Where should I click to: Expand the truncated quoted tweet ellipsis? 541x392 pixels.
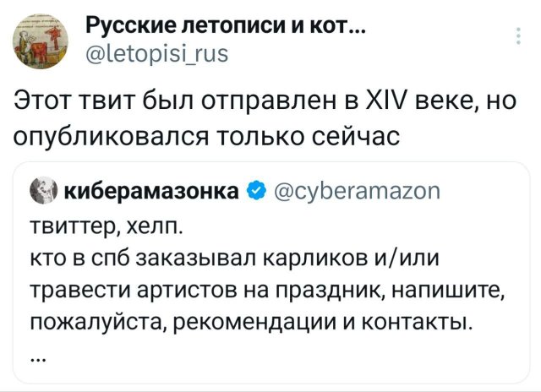tap(36, 357)
